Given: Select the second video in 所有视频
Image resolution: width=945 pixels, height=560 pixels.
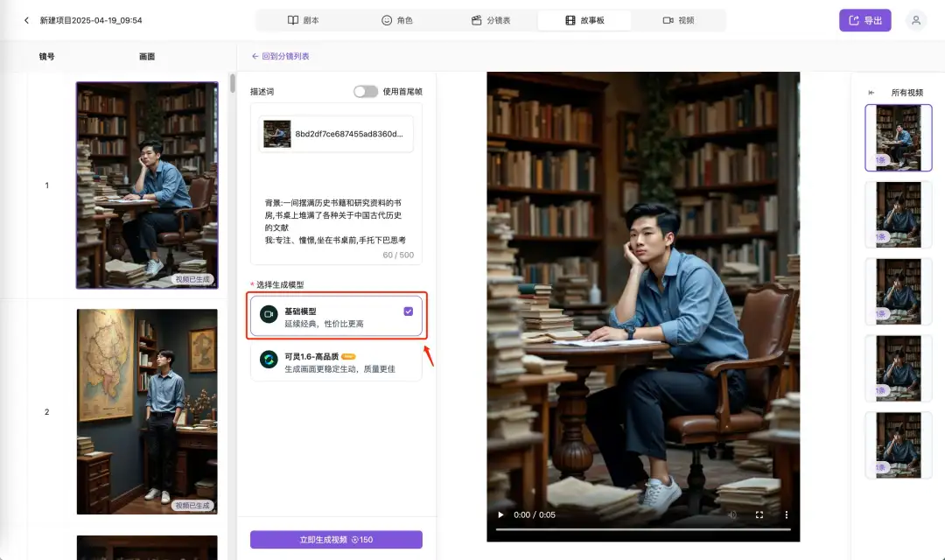Looking at the screenshot, I should point(898,214).
